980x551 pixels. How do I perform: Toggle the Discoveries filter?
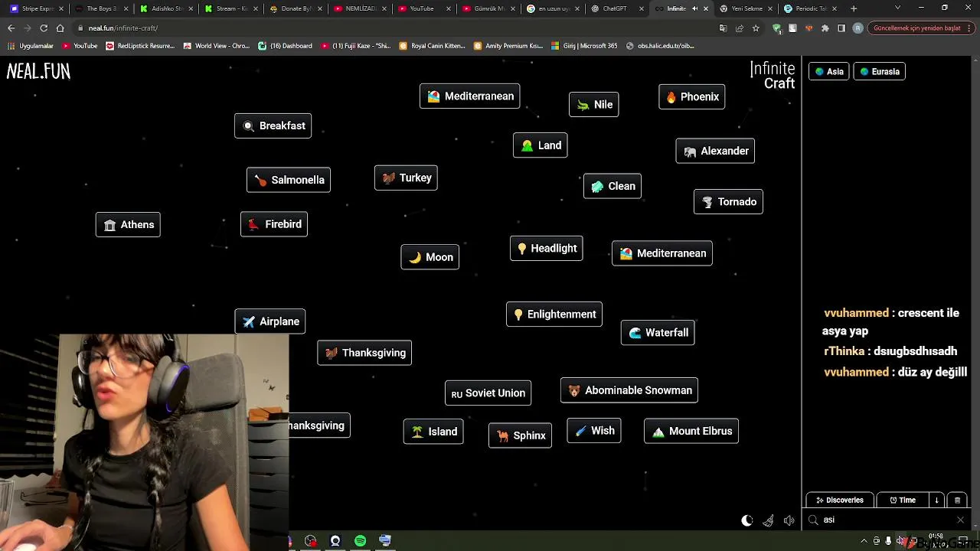pos(839,500)
